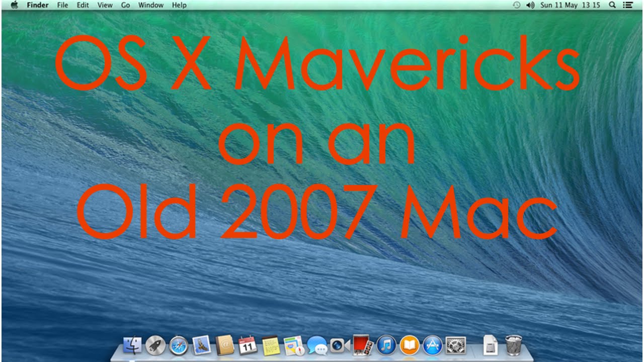
Task: Open yellow Notes icon in Dock
Action: coord(271,345)
